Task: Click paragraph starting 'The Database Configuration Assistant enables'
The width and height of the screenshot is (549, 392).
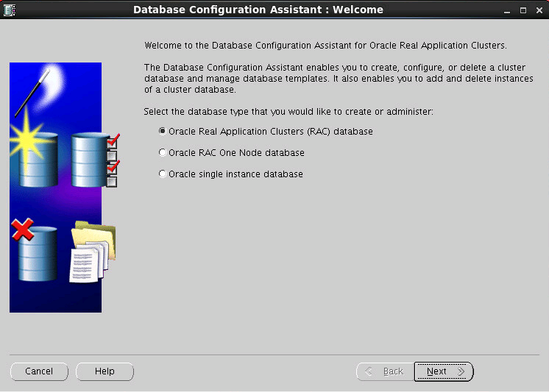Action: point(339,79)
